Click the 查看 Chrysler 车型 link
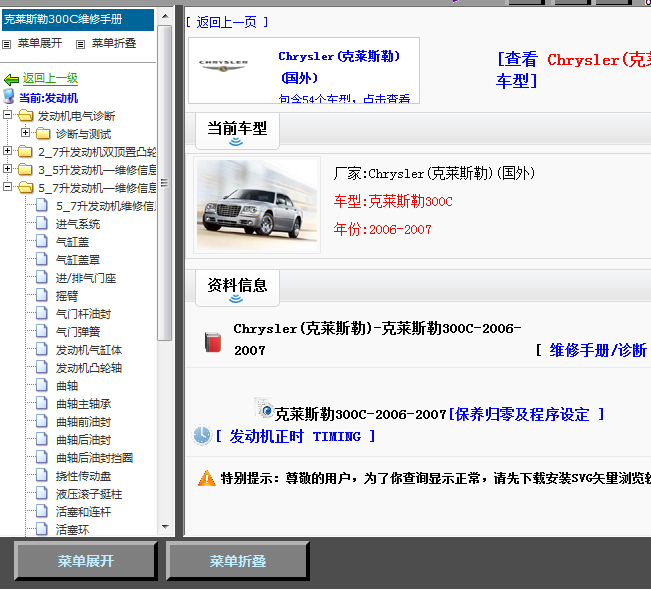 (573, 70)
